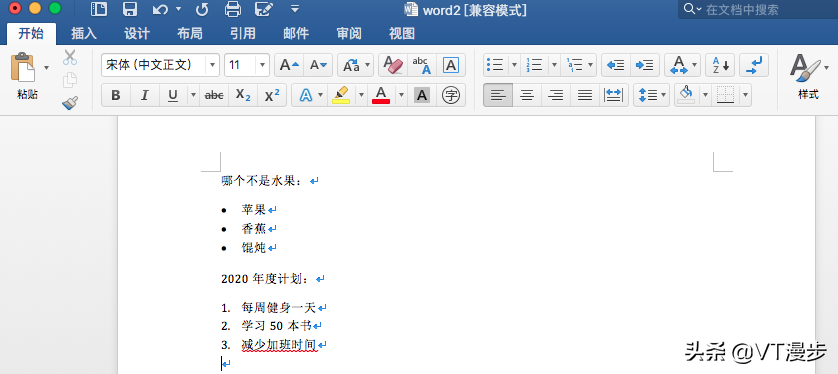838x374 pixels.
Task: Expand bullet list style arrow
Action: pyautogui.click(x=514, y=65)
